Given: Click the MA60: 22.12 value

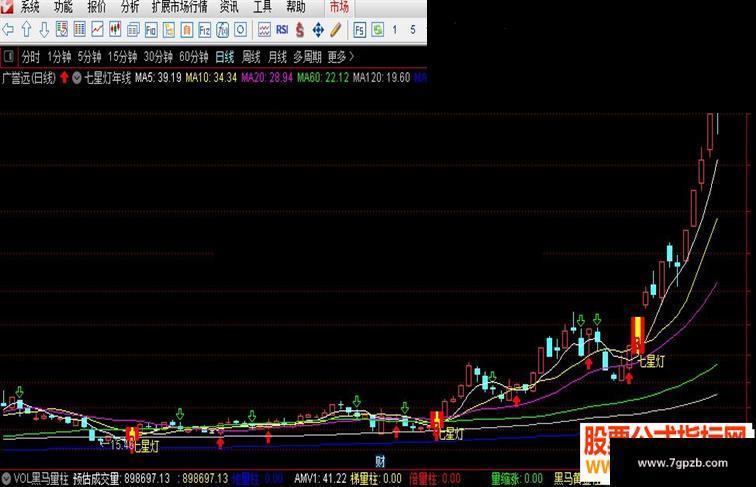Looking at the screenshot, I should 323,78.
